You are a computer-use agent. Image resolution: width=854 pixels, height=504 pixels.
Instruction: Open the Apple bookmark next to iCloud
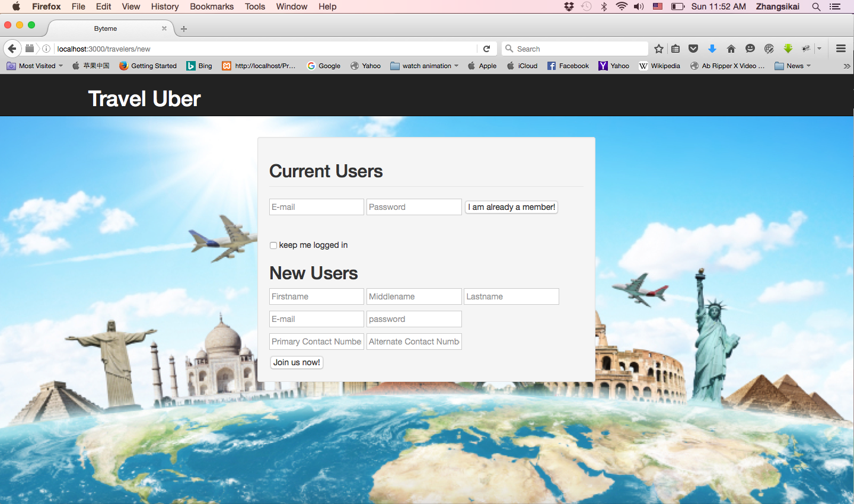[482, 66]
